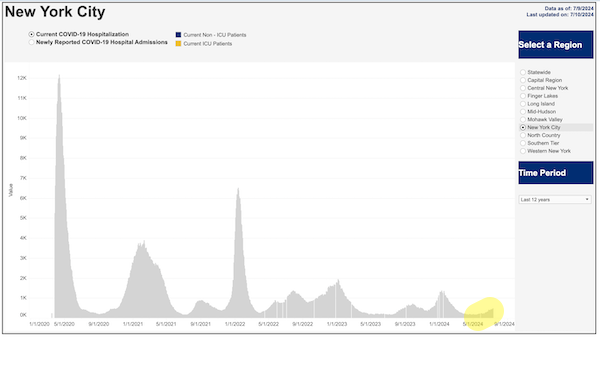Select Newly Reported COVID-19 Hospital Admissions option
The image size is (600, 378).
coord(32,42)
